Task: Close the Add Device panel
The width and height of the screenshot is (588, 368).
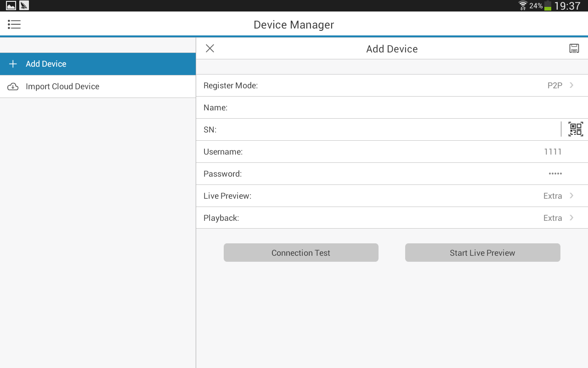Action: point(210,49)
